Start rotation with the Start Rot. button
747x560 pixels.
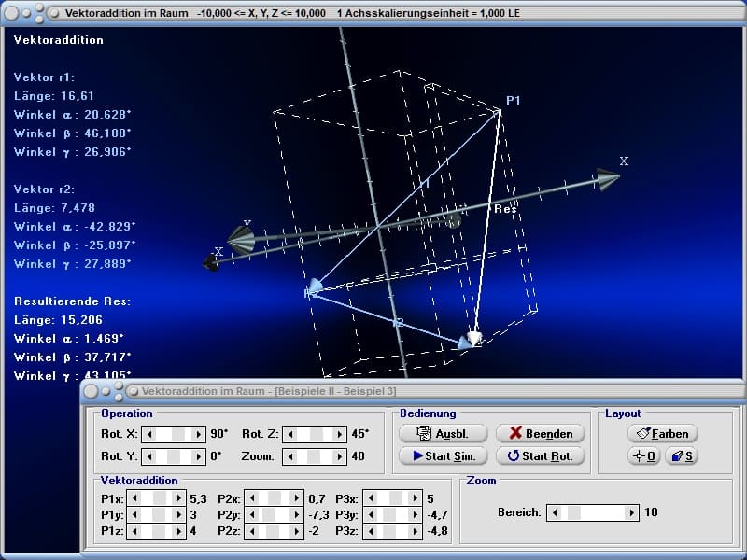541,455
